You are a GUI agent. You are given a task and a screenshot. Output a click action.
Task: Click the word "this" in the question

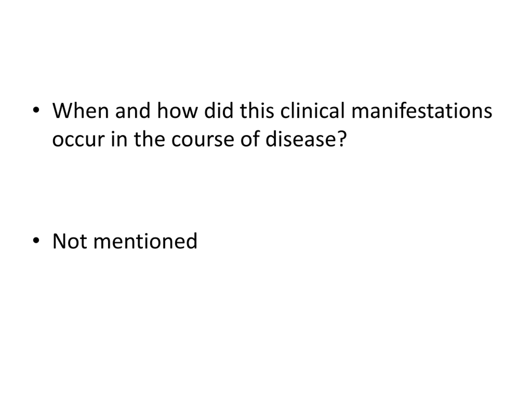[x=257, y=111]
